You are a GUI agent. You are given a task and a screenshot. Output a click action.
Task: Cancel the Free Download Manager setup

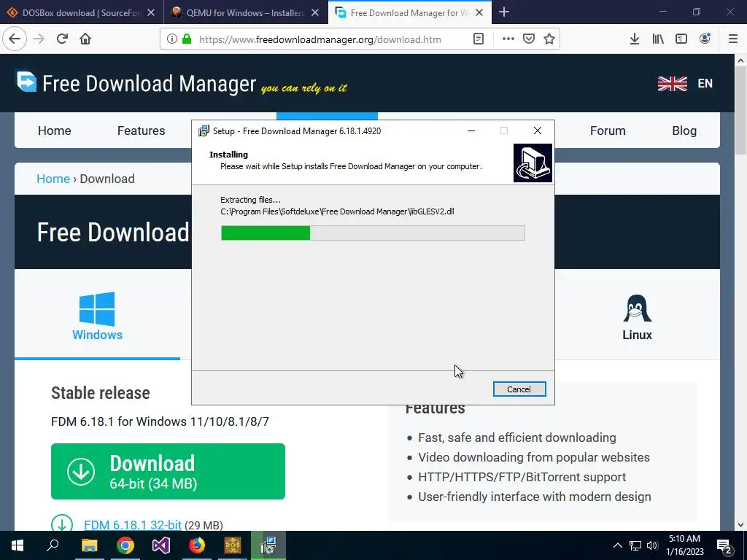click(519, 389)
